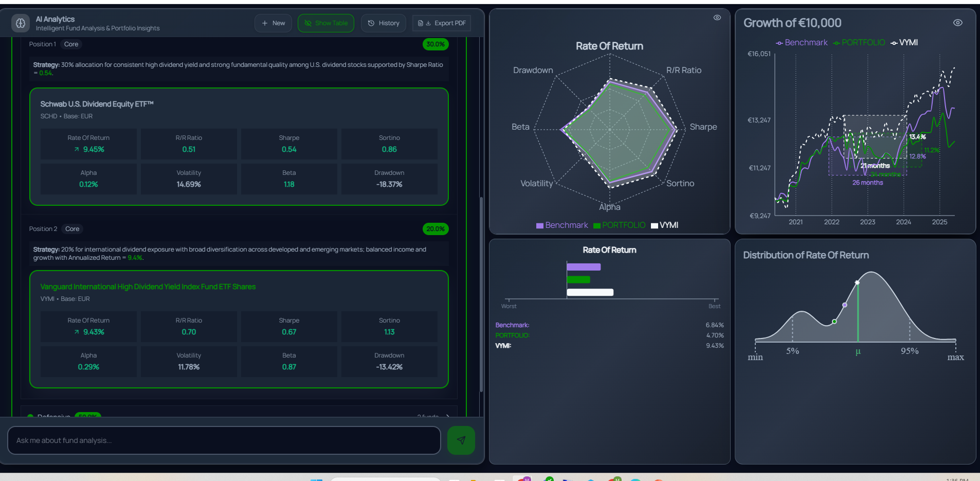Click the white marker on the distribution curve
Image resolution: width=980 pixels, height=481 pixels.
[857, 282]
